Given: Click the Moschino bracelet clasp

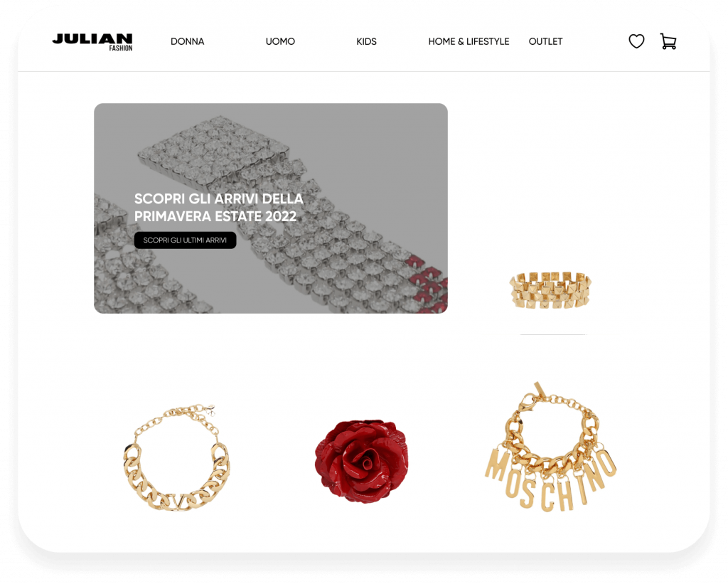Looking at the screenshot, I should coord(528,402).
